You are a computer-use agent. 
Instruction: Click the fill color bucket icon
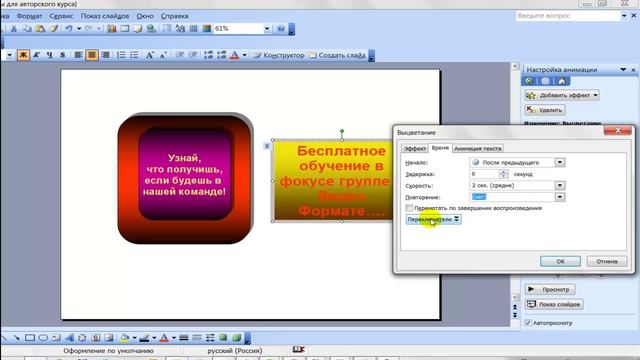pos(124,338)
